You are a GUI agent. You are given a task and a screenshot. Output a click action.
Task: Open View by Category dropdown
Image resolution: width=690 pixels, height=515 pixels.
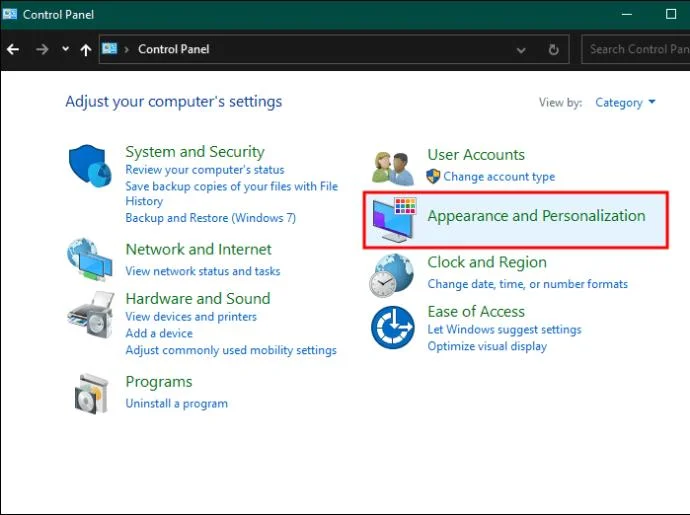coord(625,103)
